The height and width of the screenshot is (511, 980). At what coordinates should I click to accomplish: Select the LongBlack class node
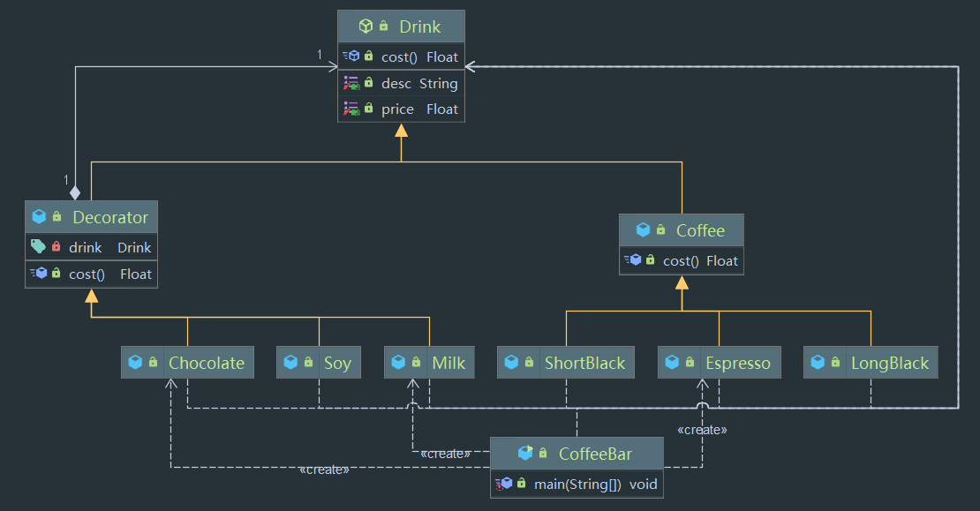[871, 363]
